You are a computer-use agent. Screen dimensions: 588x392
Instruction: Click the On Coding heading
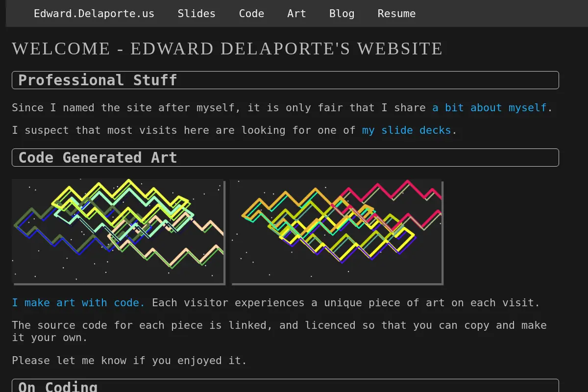pos(285,386)
